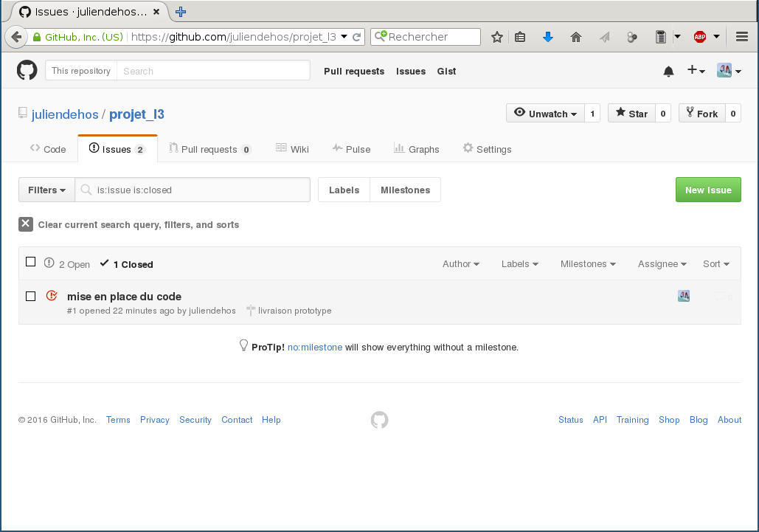The height and width of the screenshot is (532, 759).
Task: Open the repository Settings tab
Action: (x=487, y=149)
